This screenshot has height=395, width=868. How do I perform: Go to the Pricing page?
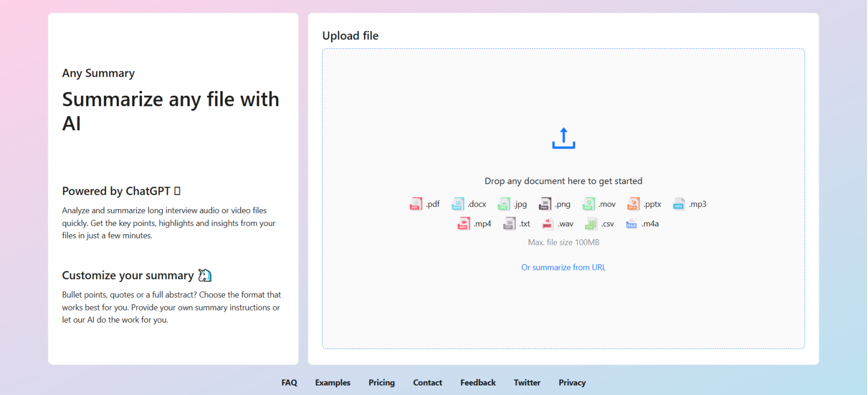point(382,383)
